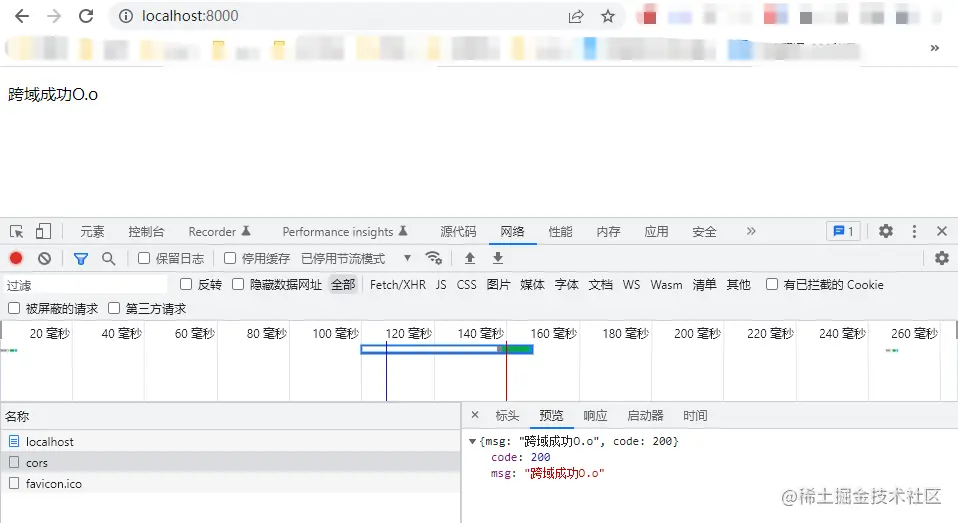958x523 pixels.
Task: Filter by Fetch/XHR
Action: click(398, 285)
